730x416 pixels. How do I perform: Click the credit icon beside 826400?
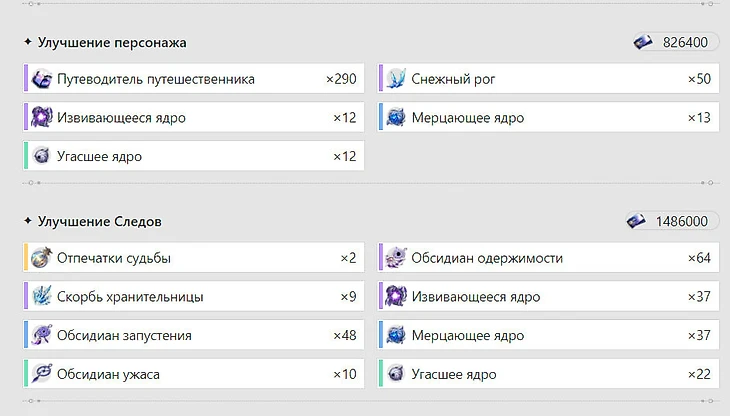[x=644, y=42]
